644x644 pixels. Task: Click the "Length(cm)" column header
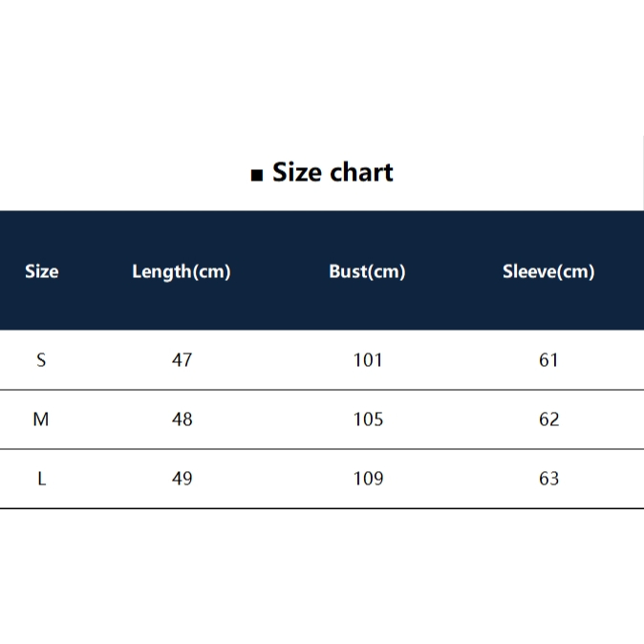coord(182,271)
